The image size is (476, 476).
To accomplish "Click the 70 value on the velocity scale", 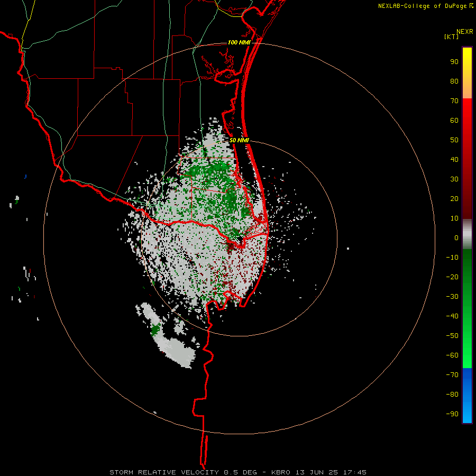I will 454,101.
